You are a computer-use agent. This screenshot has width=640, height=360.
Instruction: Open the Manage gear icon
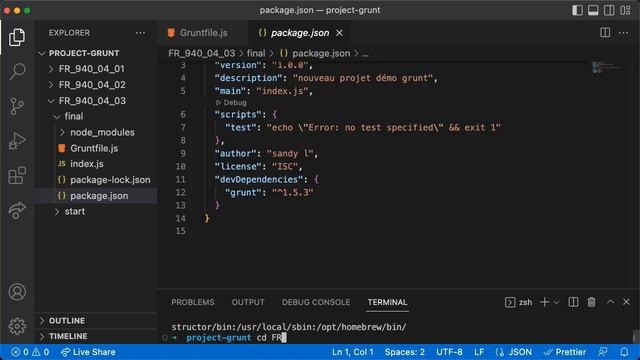pyautogui.click(x=17, y=326)
